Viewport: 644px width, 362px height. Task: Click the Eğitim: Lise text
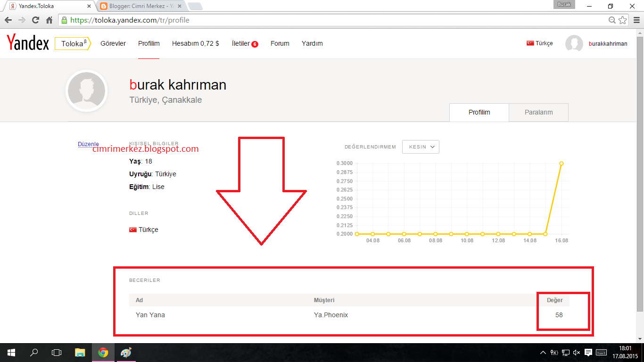[147, 187]
